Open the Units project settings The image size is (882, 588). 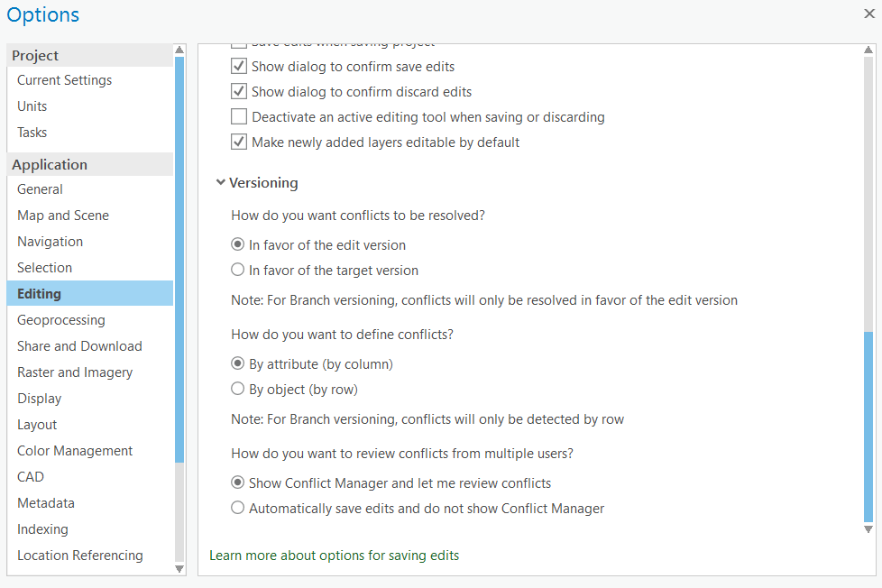coord(32,106)
